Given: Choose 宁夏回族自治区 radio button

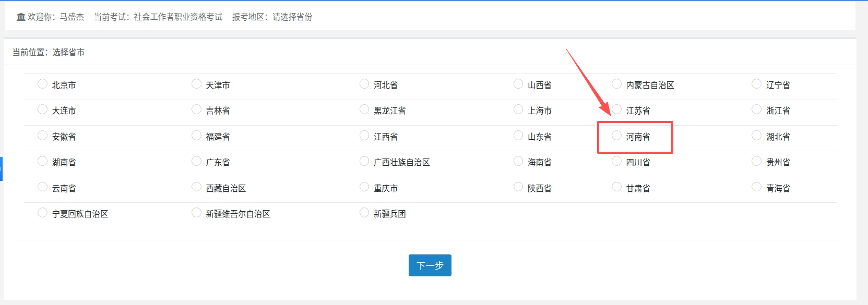Looking at the screenshot, I should [x=43, y=213].
